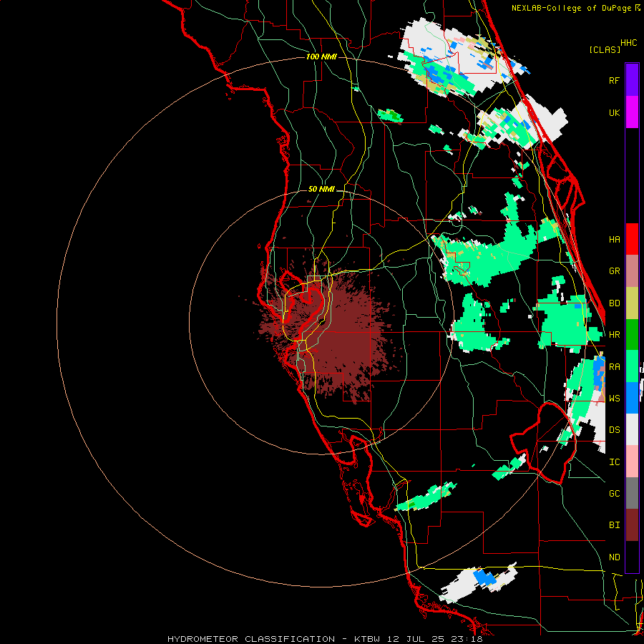Image resolution: width=644 pixels, height=644 pixels.
Task: Select the "GC" legend label
Action: pos(614,494)
